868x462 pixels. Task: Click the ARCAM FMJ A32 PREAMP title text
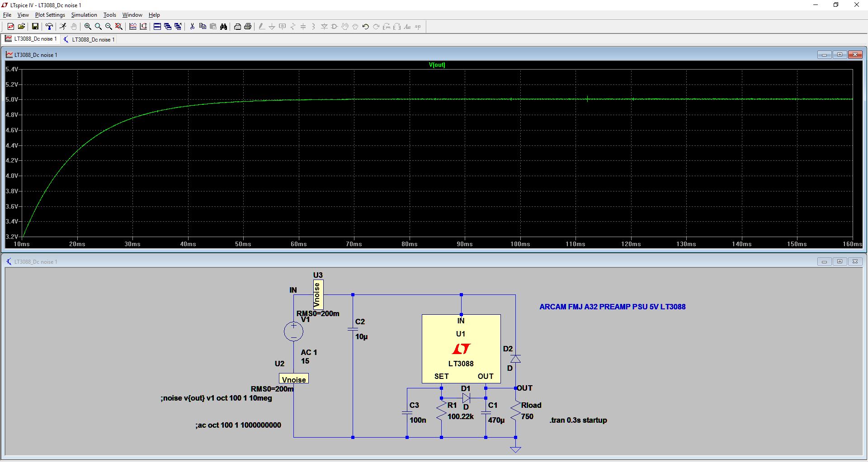point(612,307)
